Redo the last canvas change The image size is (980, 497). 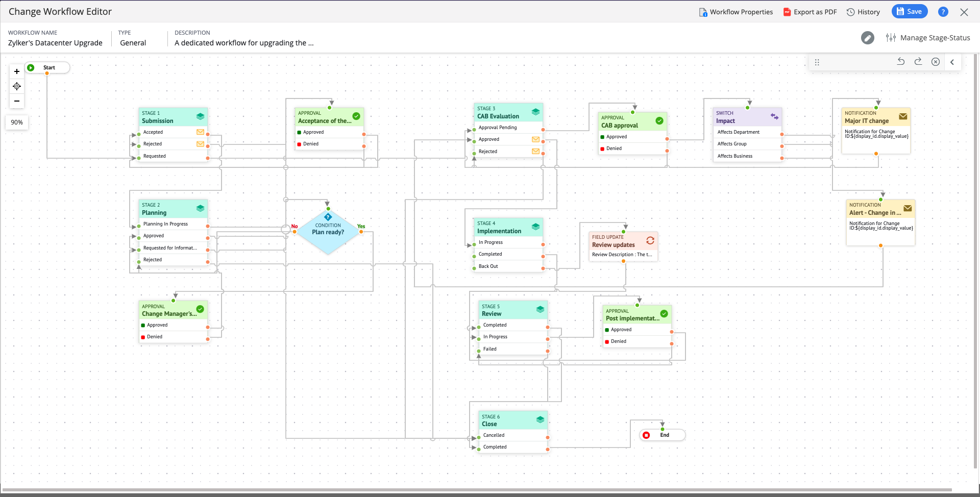[918, 62]
